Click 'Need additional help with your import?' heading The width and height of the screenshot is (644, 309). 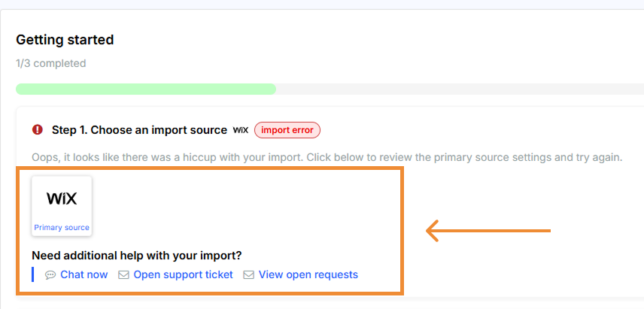click(x=136, y=255)
